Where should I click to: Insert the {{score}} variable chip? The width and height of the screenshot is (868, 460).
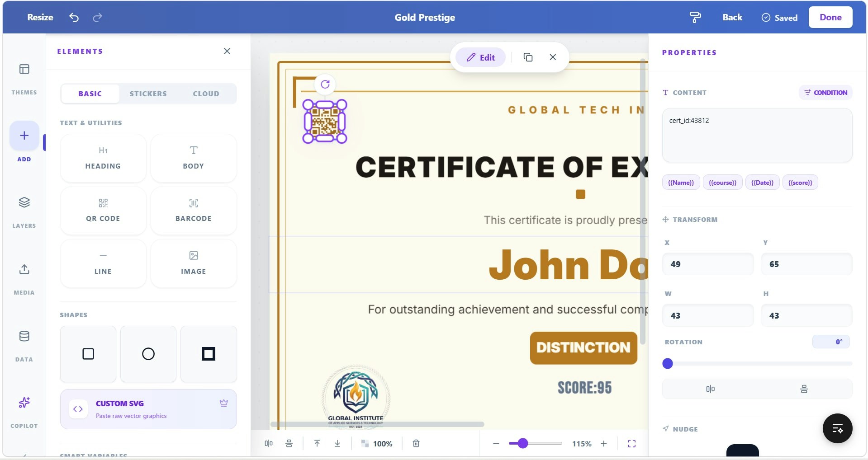[800, 183]
